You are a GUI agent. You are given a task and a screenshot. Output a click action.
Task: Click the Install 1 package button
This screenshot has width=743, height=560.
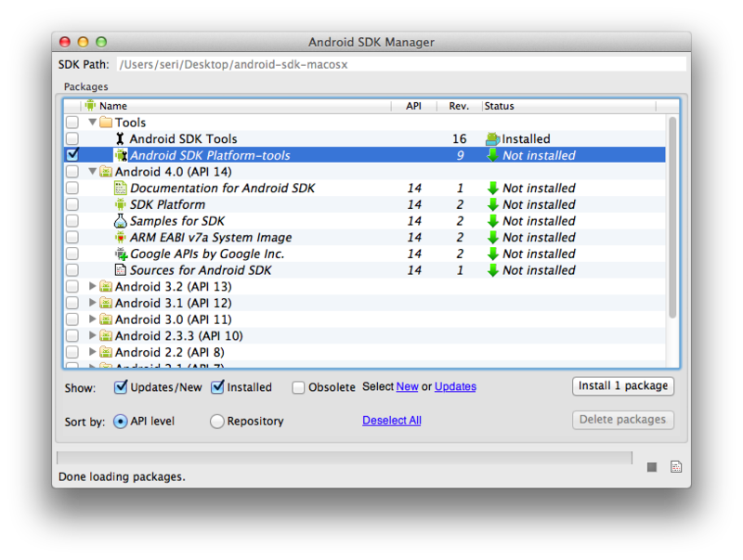pos(623,385)
